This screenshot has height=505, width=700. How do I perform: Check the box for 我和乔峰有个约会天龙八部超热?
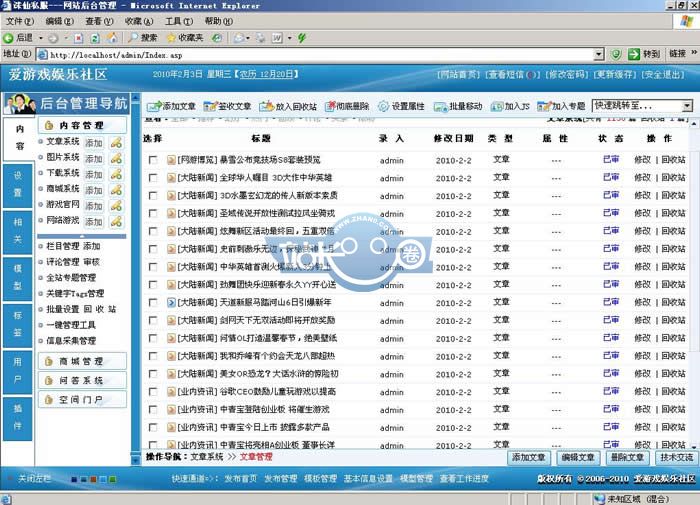153,356
